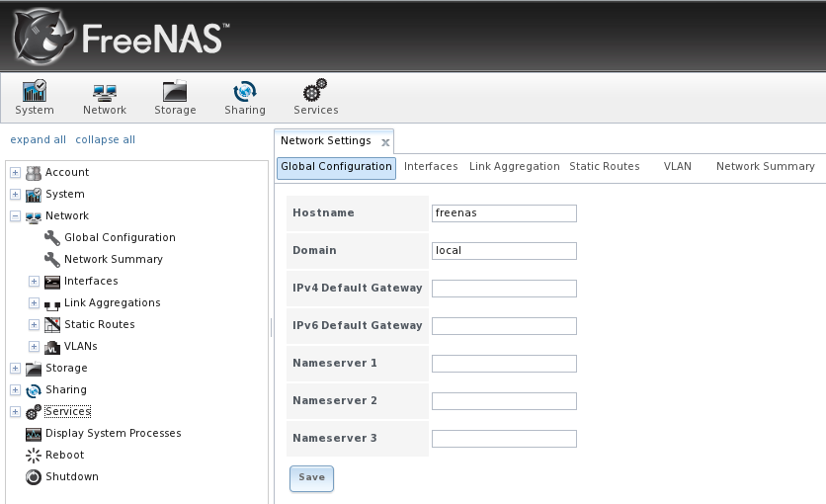Select the Services label in tree

[68, 411]
